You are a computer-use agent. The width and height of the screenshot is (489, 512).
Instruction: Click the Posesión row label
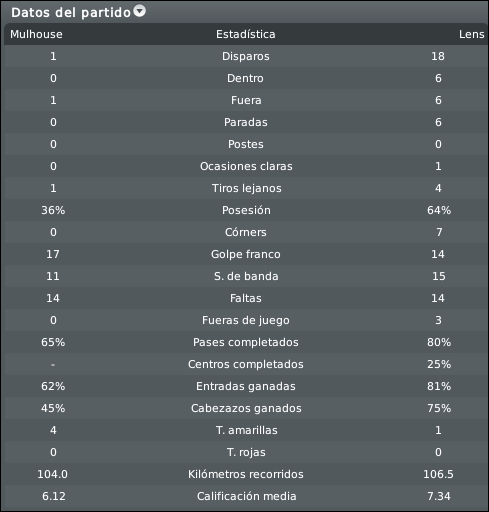click(246, 210)
